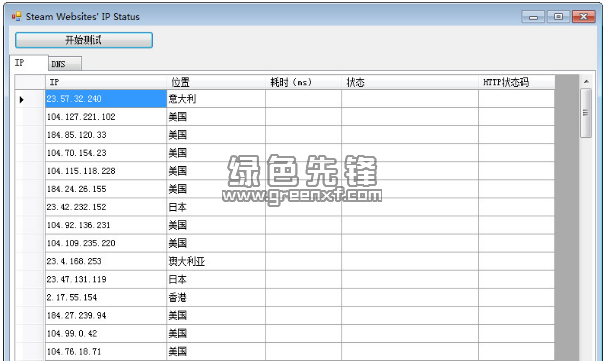Click 日本 location for 23.47.131.119
Image resolution: width=604 pixels, height=361 pixels.
[x=216, y=279]
